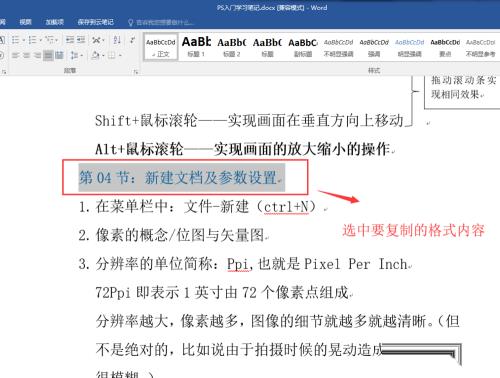Viewport: 500px width, 378px height.
Task: Click the Numbering list icon
Action: coord(32,40)
